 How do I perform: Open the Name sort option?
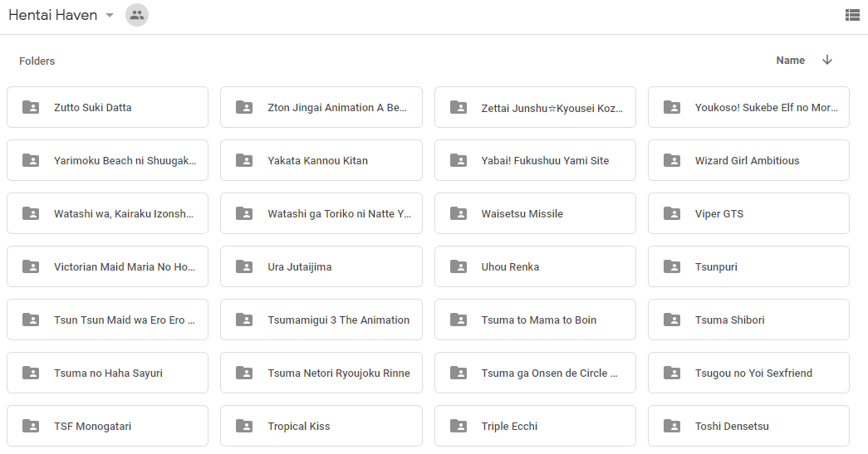[x=790, y=61]
